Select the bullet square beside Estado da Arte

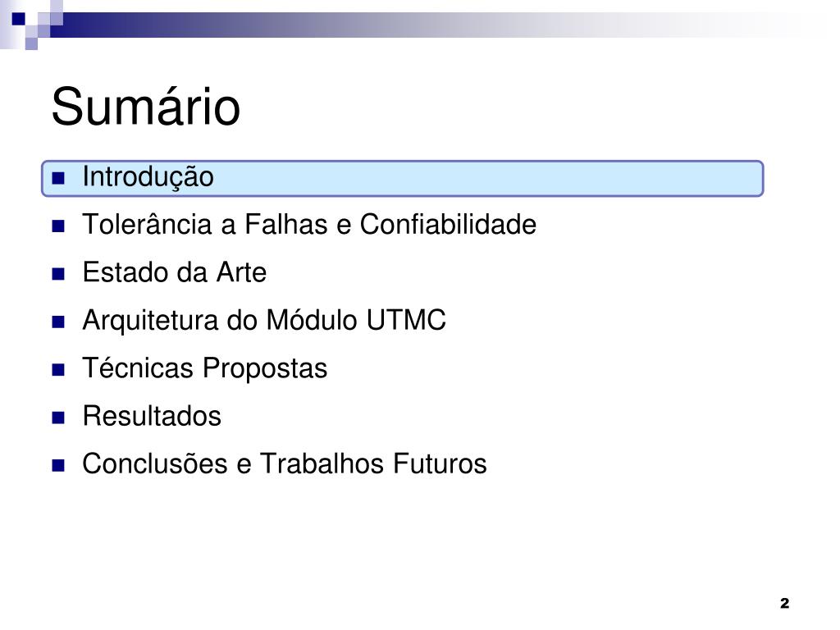tap(58, 274)
